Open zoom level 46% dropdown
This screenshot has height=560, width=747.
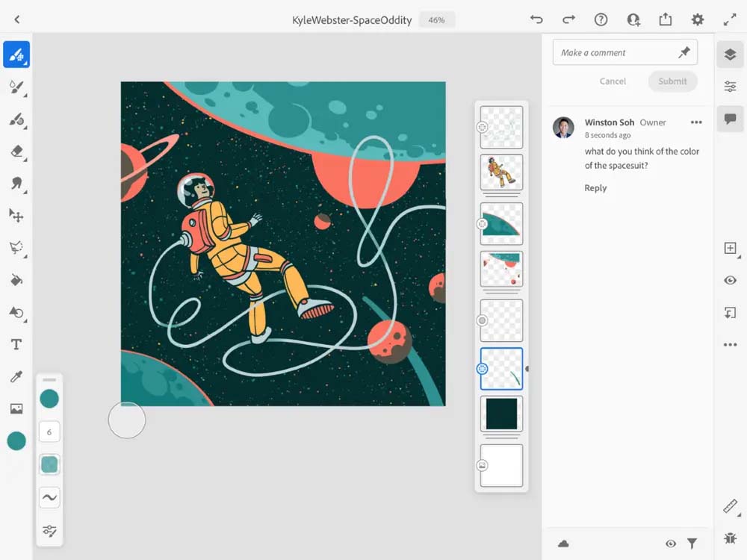click(436, 20)
